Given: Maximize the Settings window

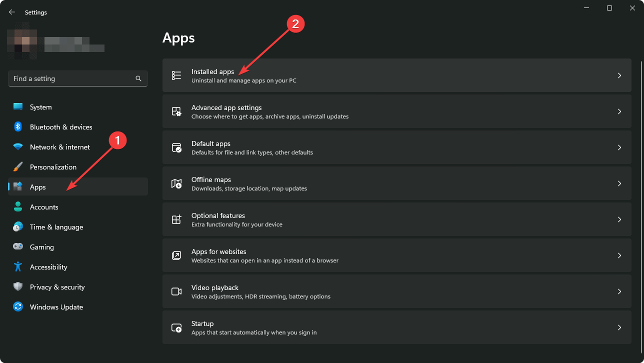Looking at the screenshot, I should [x=609, y=8].
